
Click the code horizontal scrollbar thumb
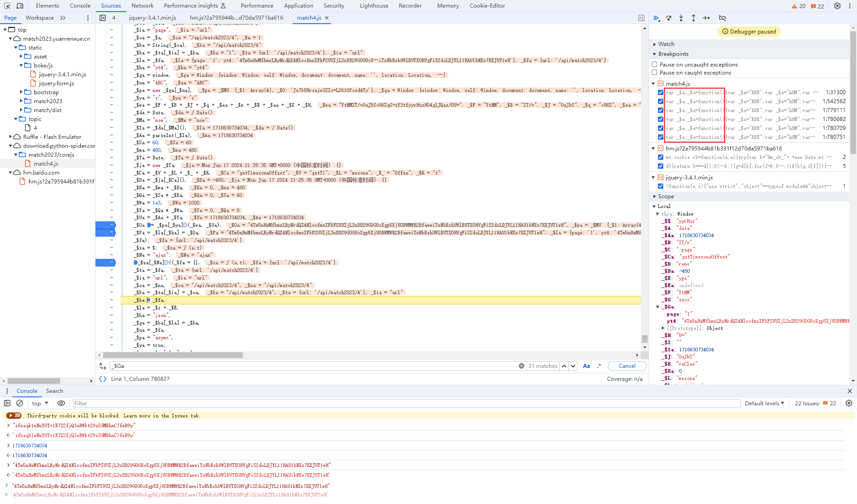(173, 355)
